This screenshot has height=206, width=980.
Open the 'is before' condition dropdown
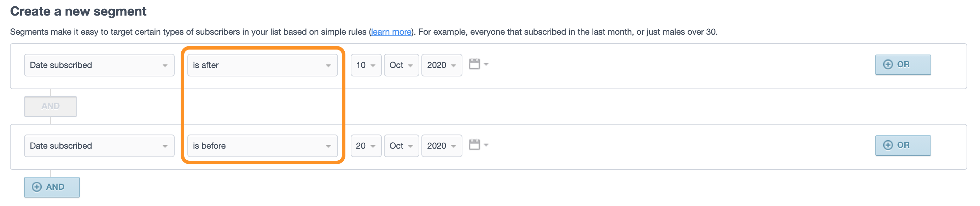point(262,146)
